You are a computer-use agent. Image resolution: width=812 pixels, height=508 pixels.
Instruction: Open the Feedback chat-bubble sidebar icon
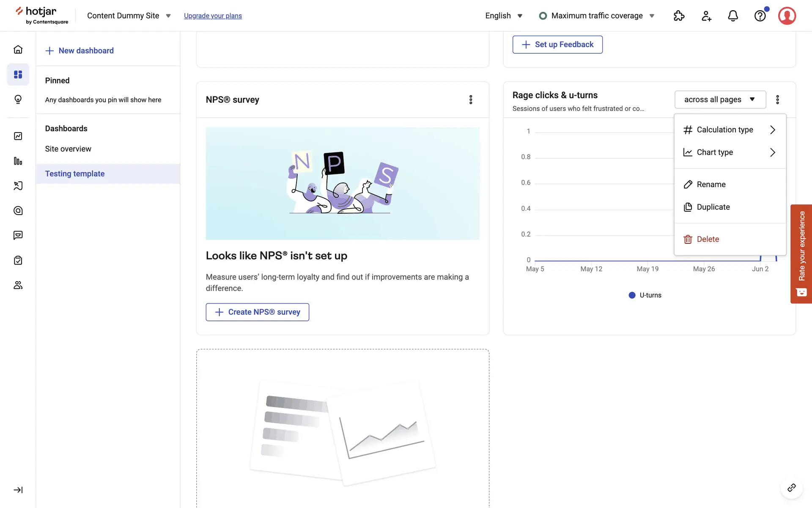(x=18, y=235)
